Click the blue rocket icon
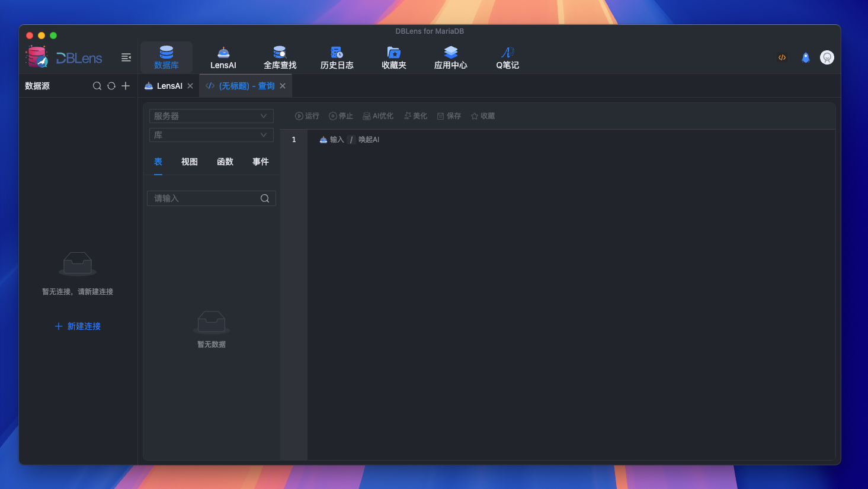This screenshot has height=489, width=868. pos(806,57)
